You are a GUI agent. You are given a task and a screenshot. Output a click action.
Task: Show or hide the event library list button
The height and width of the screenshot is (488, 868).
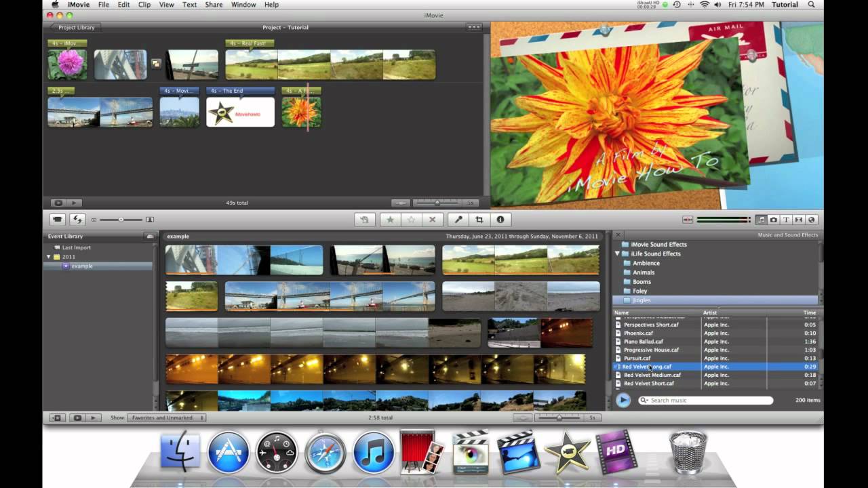click(x=57, y=418)
